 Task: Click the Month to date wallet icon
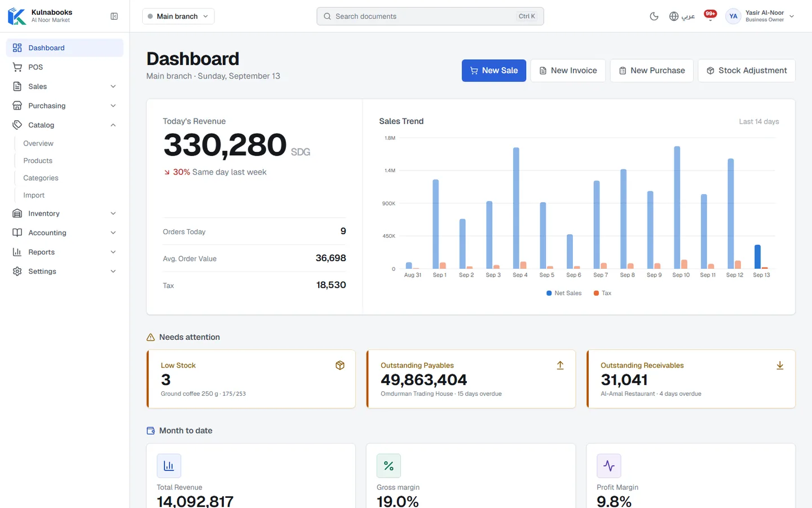click(x=151, y=431)
